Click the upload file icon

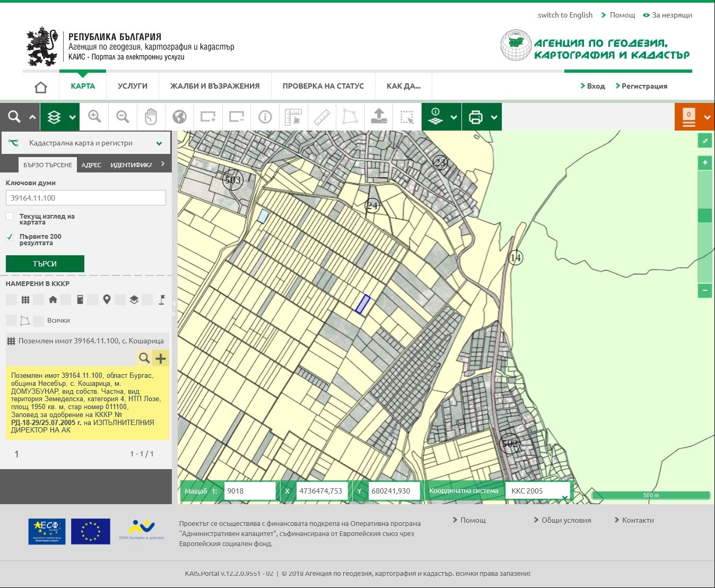[x=379, y=117]
